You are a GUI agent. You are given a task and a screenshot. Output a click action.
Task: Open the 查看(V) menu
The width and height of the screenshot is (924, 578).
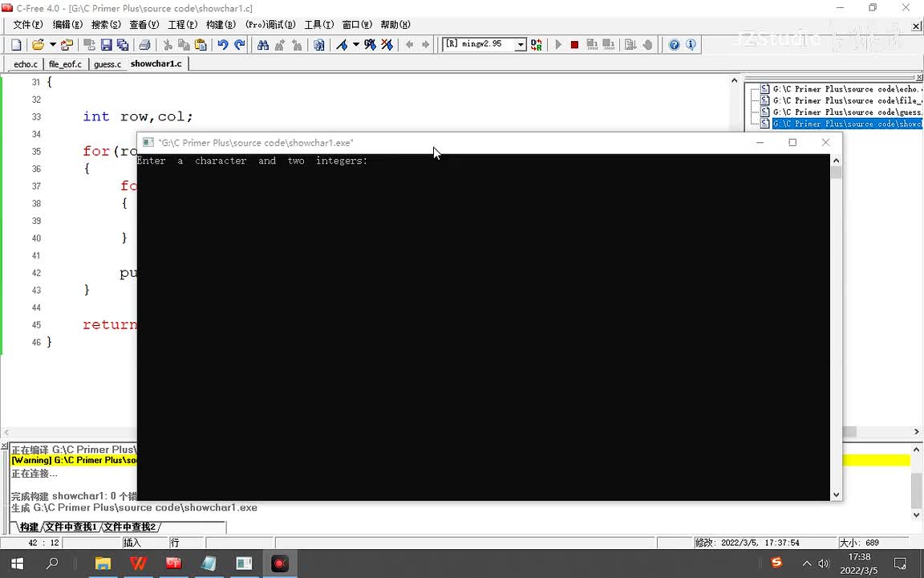pyautogui.click(x=144, y=25)
